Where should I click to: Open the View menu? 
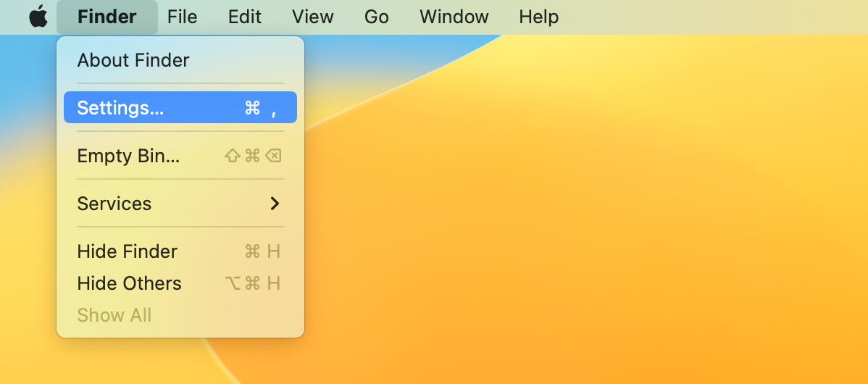[x=313, y=17]
